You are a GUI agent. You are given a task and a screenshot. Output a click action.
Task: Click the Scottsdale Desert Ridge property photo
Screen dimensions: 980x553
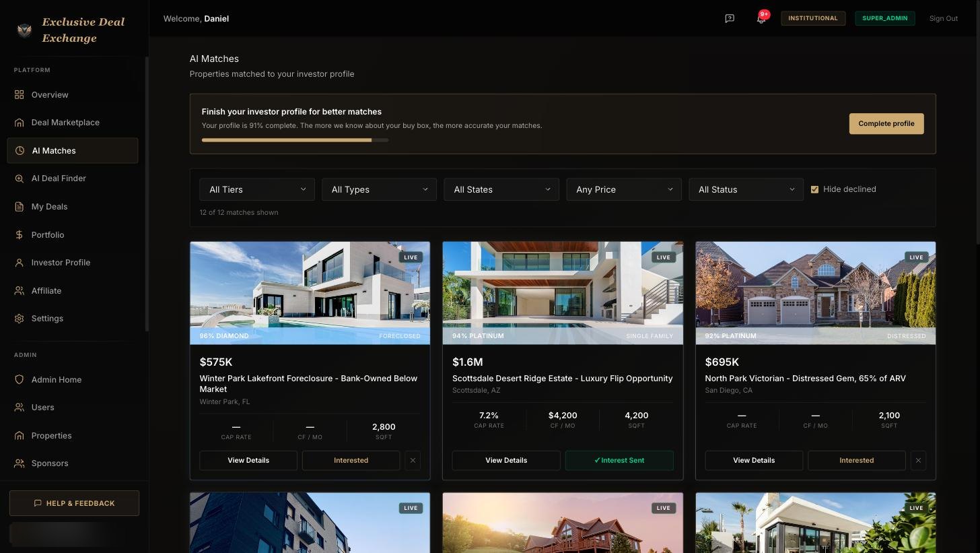pyautogui.click(x=563, y=293)
